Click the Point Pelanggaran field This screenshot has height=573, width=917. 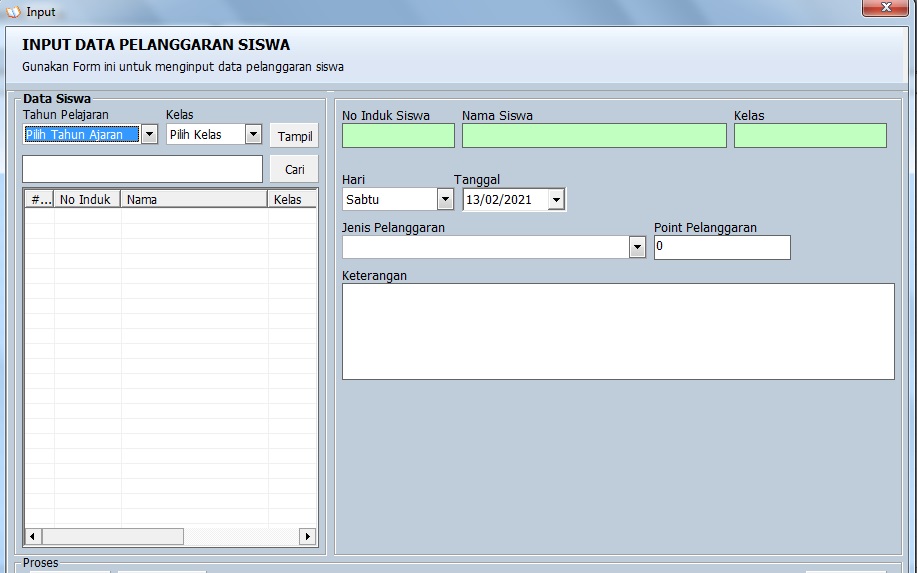(x=722, y=247)
